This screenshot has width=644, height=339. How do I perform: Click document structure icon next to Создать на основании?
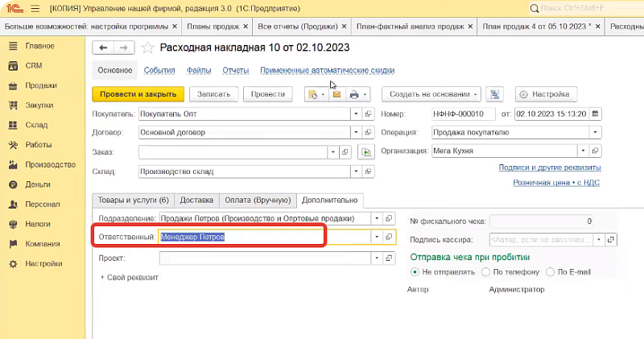(x=495, y=94)
